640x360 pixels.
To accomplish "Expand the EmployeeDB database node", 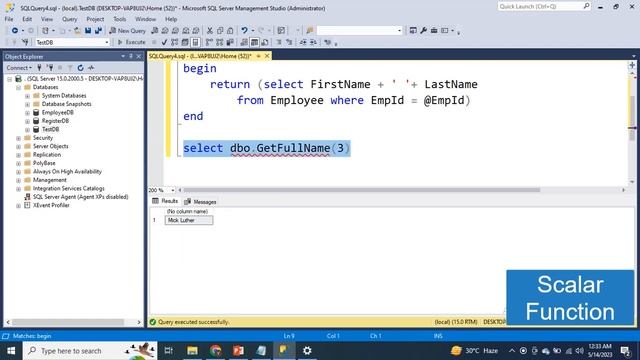I will pyautogui.click(x=27, y=113).
